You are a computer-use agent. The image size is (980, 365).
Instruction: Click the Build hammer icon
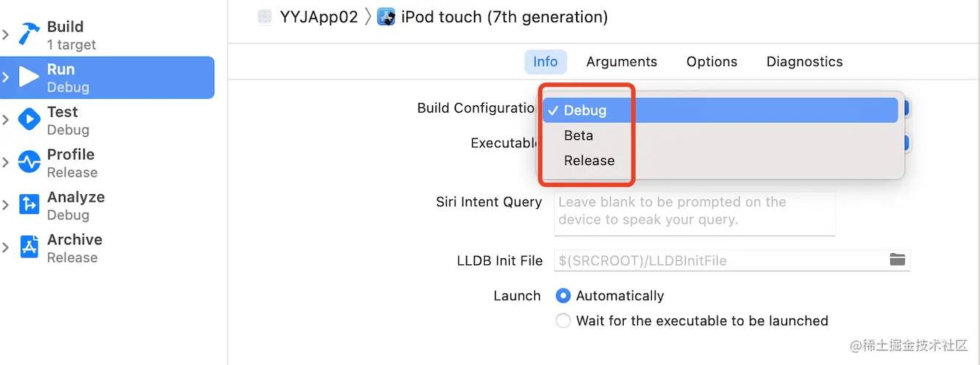click(x=29, y=35)
